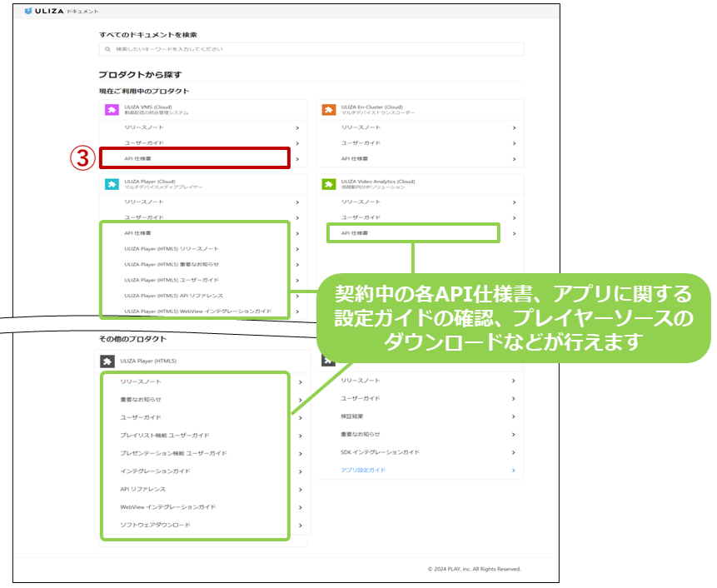Screen dimensions: 717x588
Task: Expand the ユーザーガイド chevron under ULIZA VMS (Cloud)
Action: click(297, 143)
